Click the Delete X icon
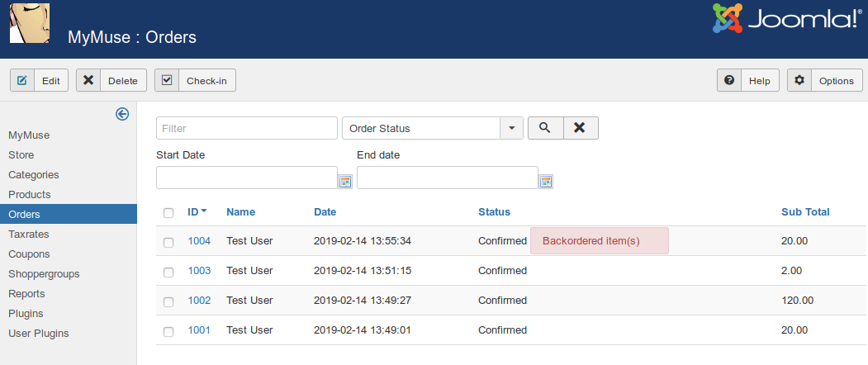The image size is (868, 365). (88, 80)
